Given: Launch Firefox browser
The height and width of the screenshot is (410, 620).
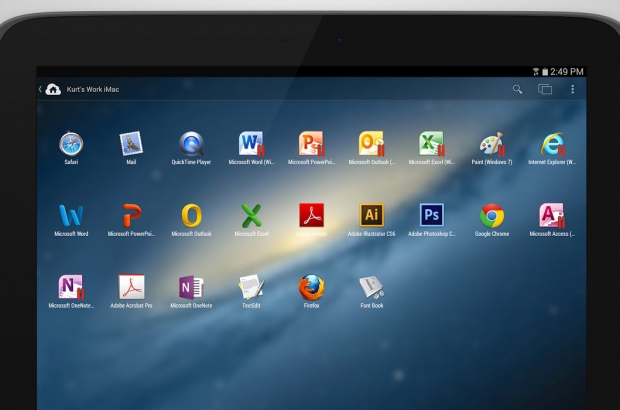Looking at the screenshot, I should tap(311, 288).
